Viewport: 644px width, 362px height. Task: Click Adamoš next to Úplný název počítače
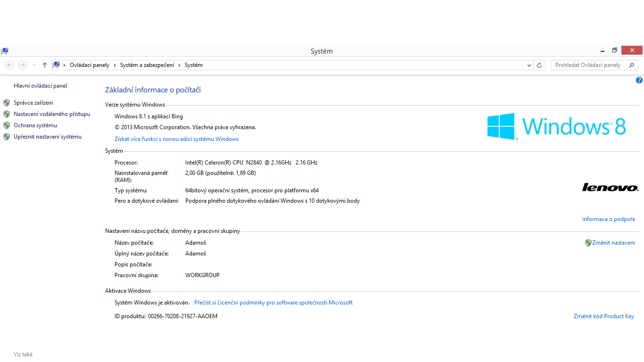click(196, 254)
